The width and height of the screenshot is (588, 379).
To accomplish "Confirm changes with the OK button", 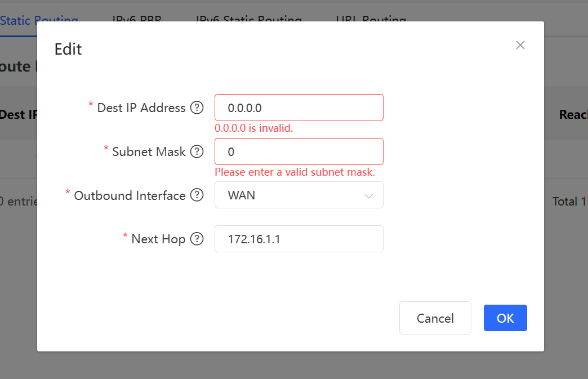I will (x=505, y=318).
